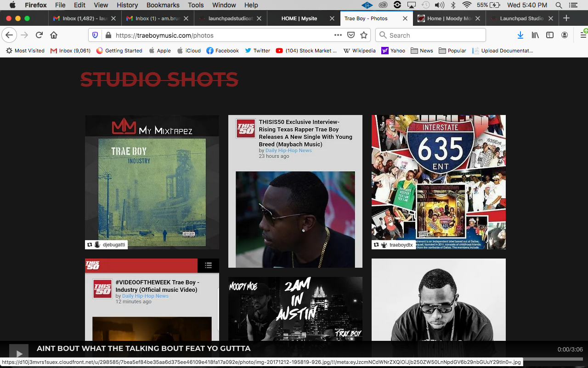Open the Tools menu
Screen dimensions: 588x368
point(196,5)
